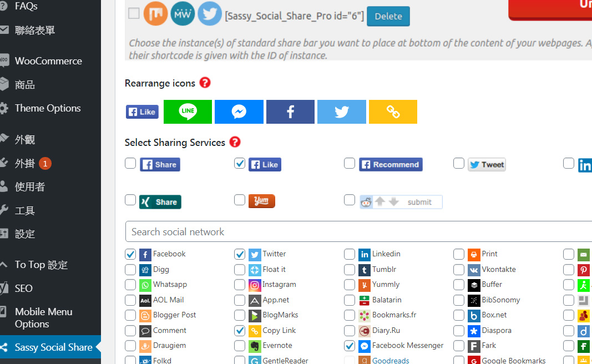Open the WooCommerce menu
This screenshot has height=364, width=592.
(48, 61)
